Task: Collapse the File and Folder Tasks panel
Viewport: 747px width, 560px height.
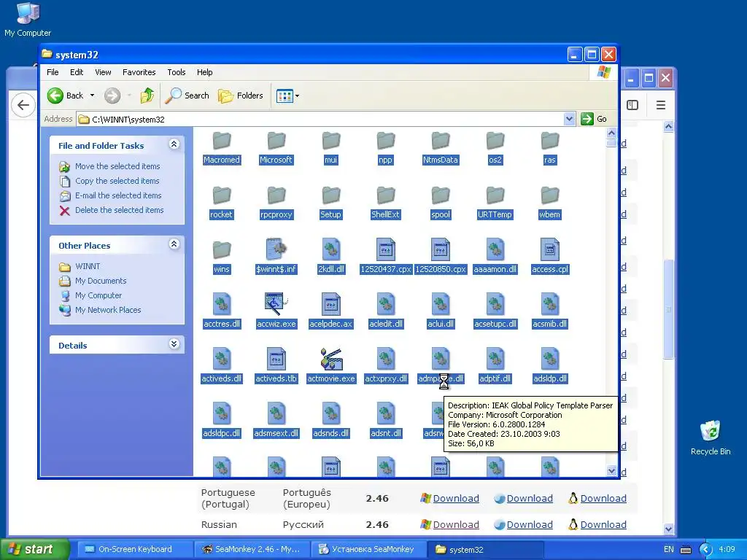Action: point(174,144)
